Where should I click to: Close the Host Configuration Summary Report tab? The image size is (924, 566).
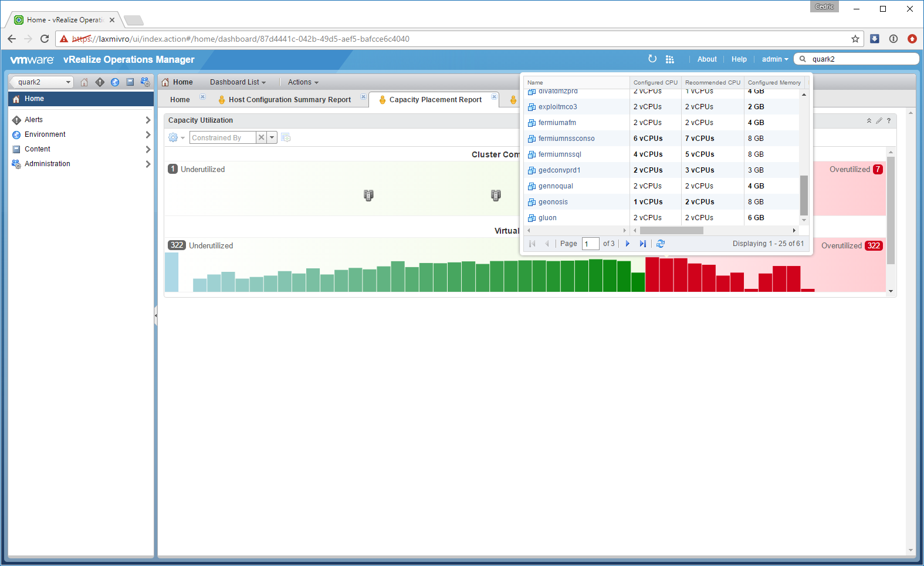pyautogui.click(x=363, y=96)
